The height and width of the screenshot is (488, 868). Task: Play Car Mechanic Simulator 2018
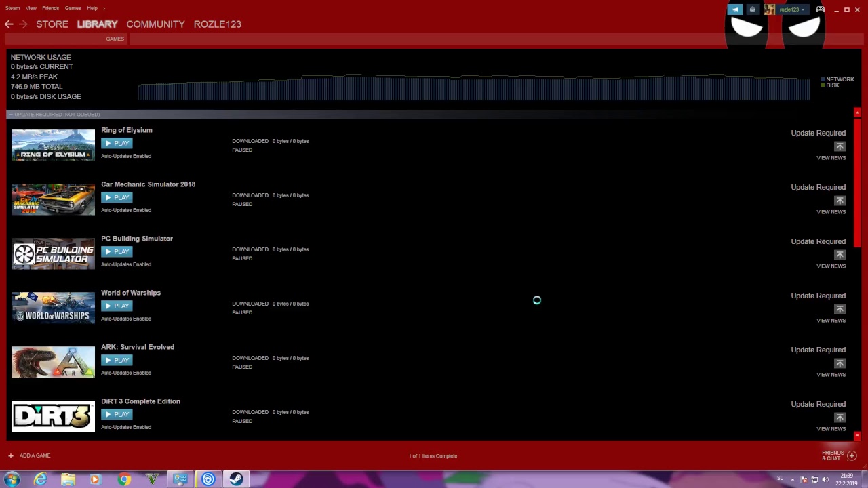[117, 197]
